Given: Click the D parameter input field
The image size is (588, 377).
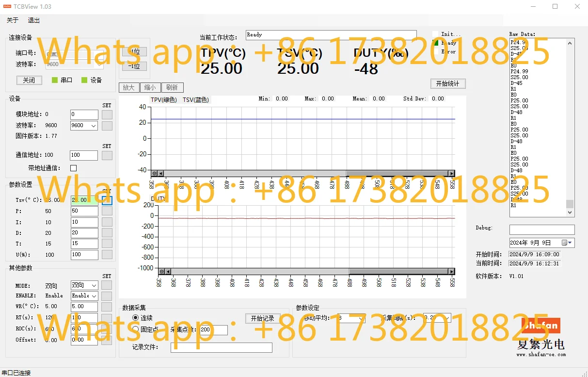Looking at the screenshot, I should (84, 233).
